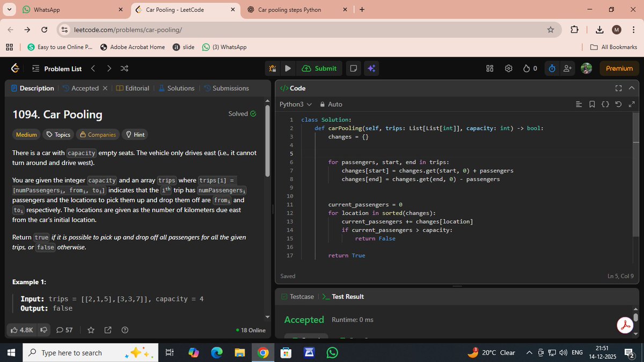
Task: Open the Submissions tab
Action: click(226, 88)
